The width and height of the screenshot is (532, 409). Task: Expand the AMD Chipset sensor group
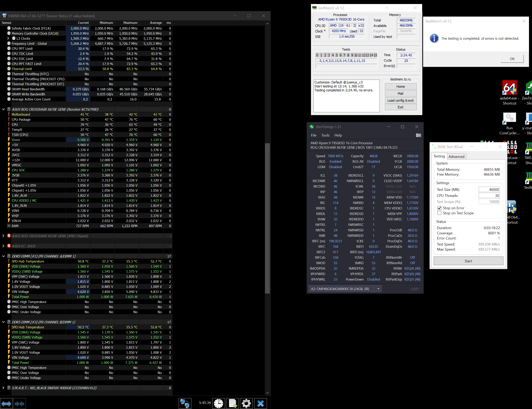3,236
